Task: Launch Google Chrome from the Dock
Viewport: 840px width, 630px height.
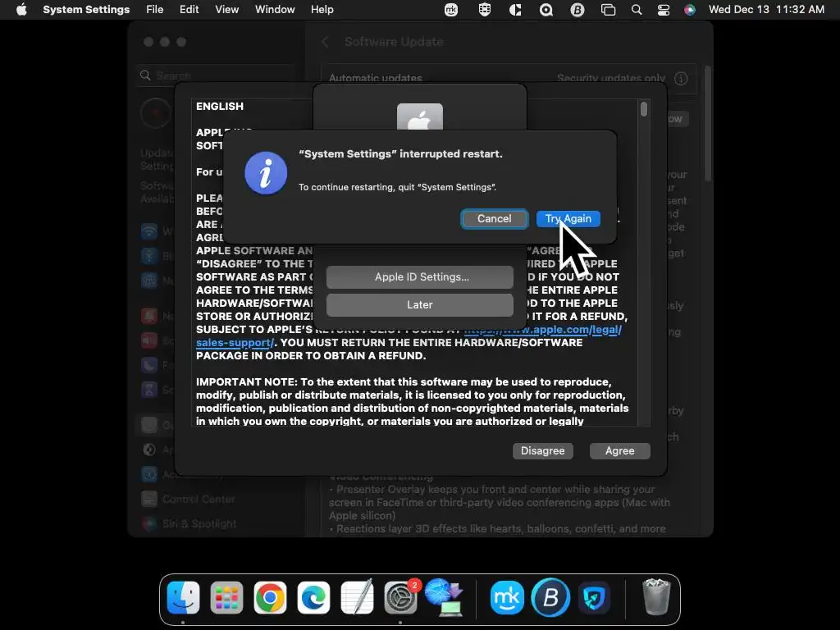Action: coord(270,597)
